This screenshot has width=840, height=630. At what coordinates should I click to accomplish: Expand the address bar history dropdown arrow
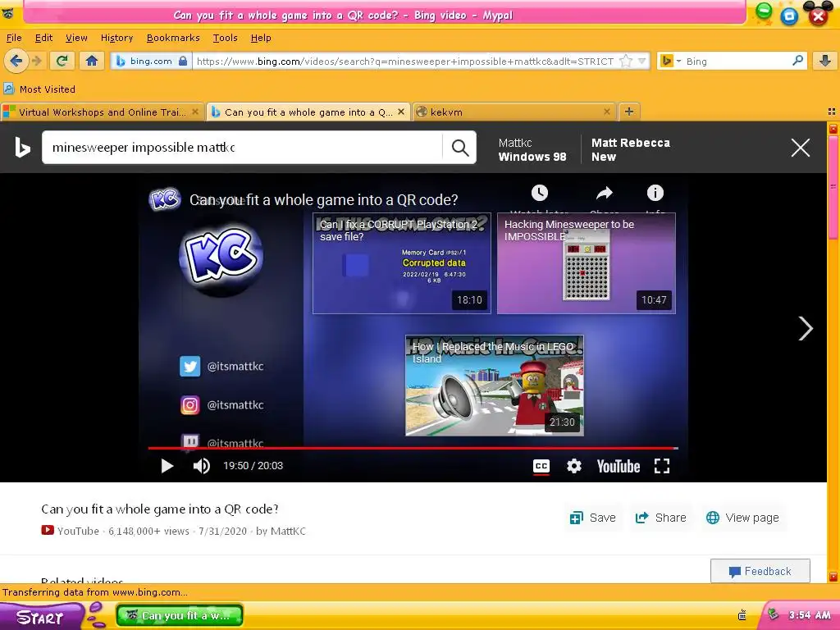point(641,61)
